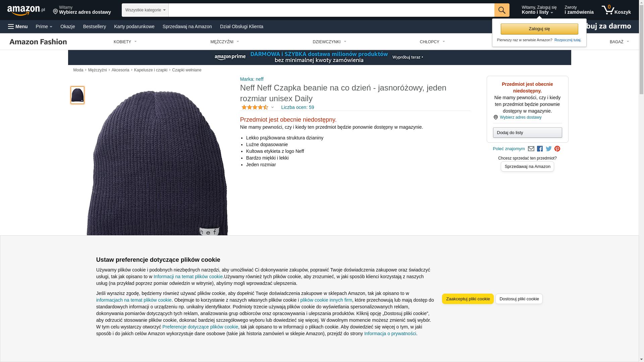This screenshot has width=644, height=362.
Task: Share product on Facebook icon
Action: pyautogui.click(x=540, y=149)
